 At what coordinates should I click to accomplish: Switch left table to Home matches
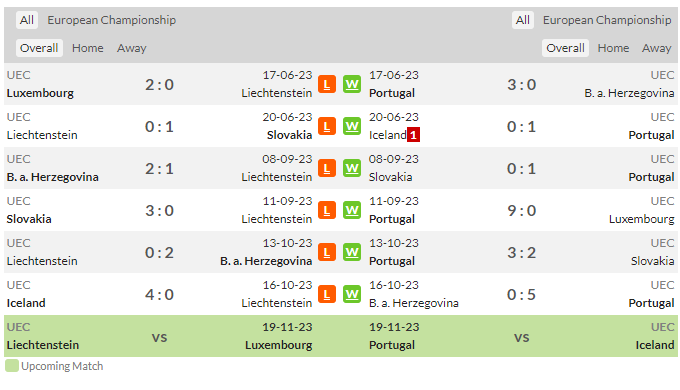pyautogui.click(x=88, y=48)
